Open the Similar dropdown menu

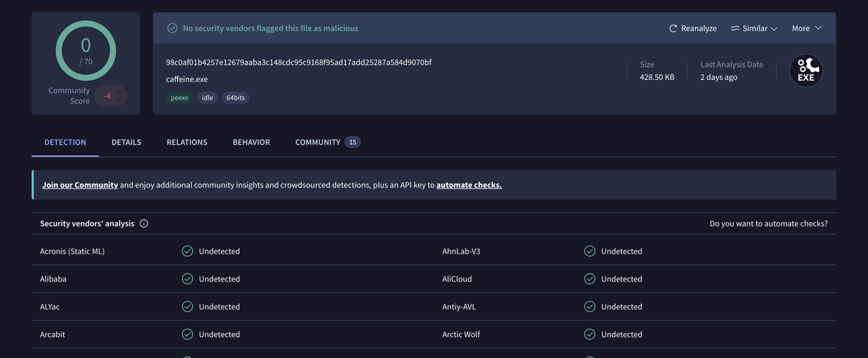click(754, 29)
